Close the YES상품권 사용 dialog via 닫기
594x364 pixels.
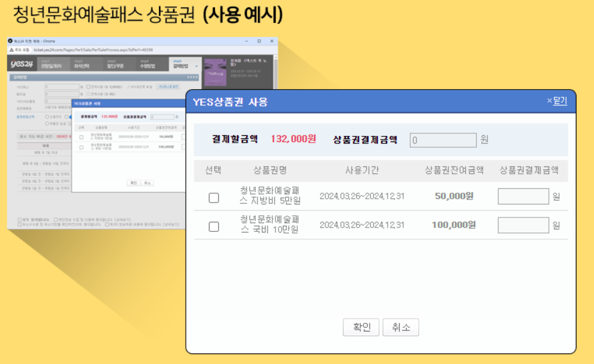(557, 101)
